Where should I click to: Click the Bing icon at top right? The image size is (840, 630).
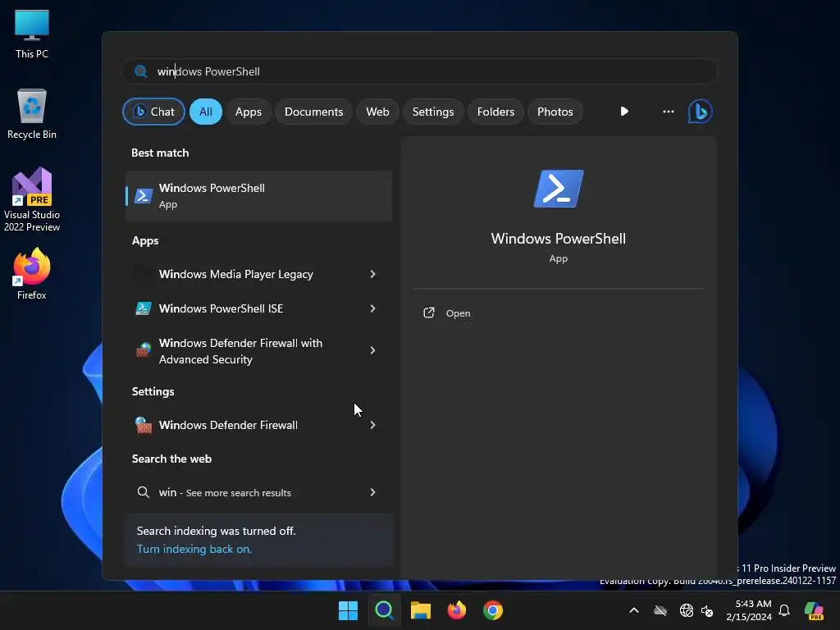click(x=701, y=112)
